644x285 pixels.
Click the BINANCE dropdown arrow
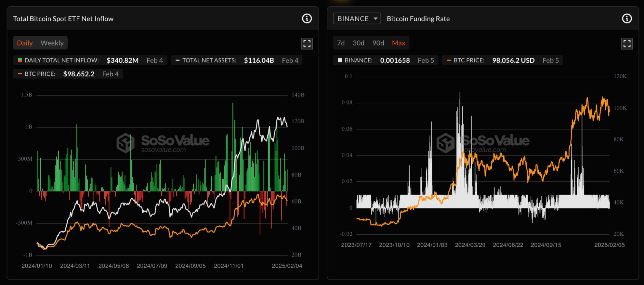(x=375, y=19)
